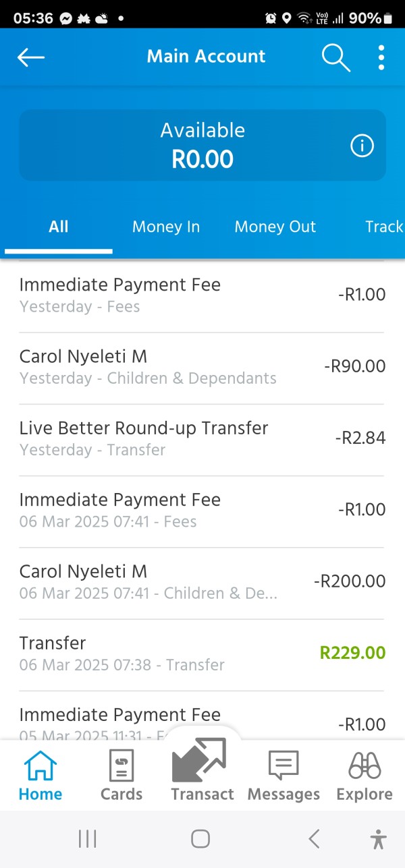Screen dimensions: 405x868
Task: Open the Explore binoculars icon
Action: [x=364, y=776]
